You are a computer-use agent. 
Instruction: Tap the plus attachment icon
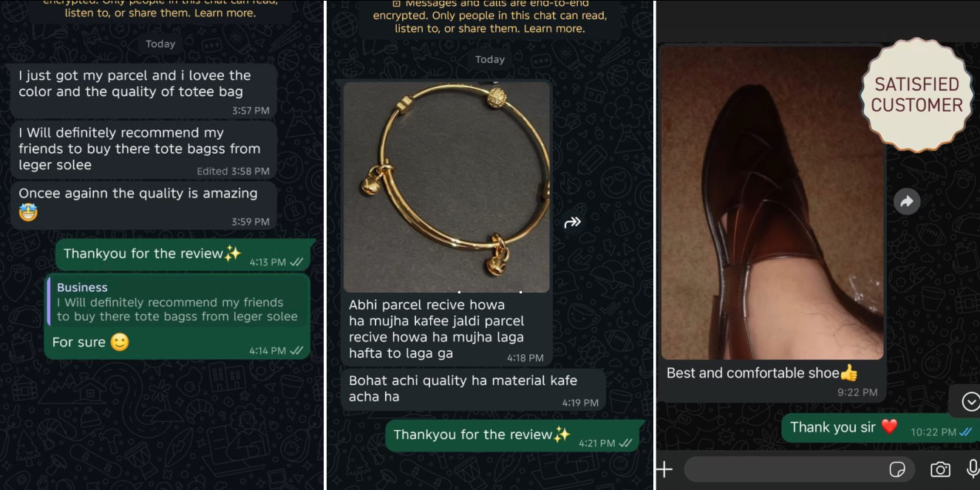(x=664, y=469)
